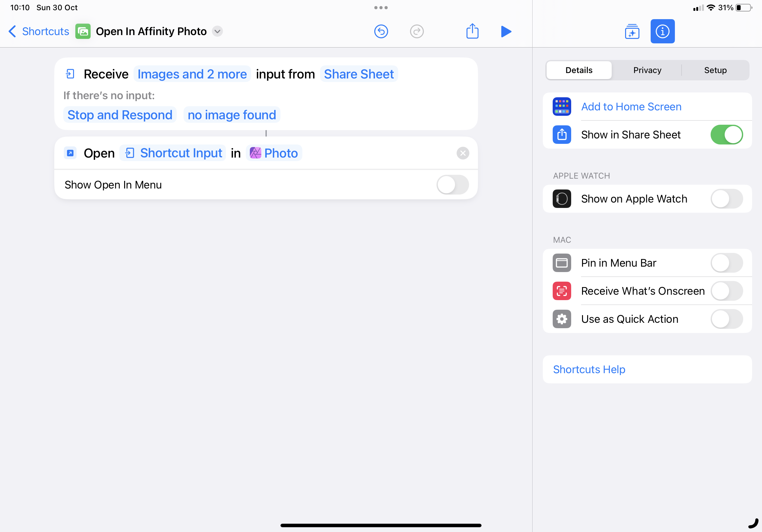762x532 pixels.
Task: Expand the shortcut title dropdown chevron
Action: tap(217, 31)
